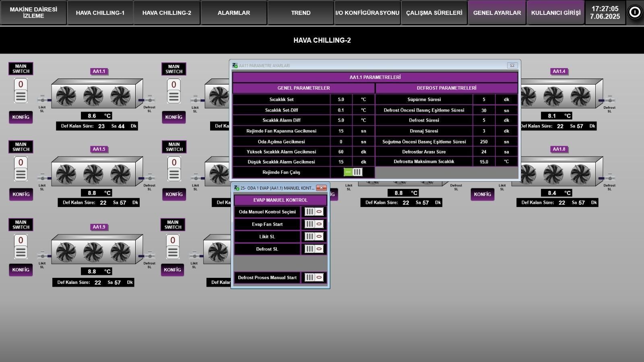The width and height of the screenshot is (644, 362).
Task: Open the ALARMLAR tab
Action: [234, 13]
